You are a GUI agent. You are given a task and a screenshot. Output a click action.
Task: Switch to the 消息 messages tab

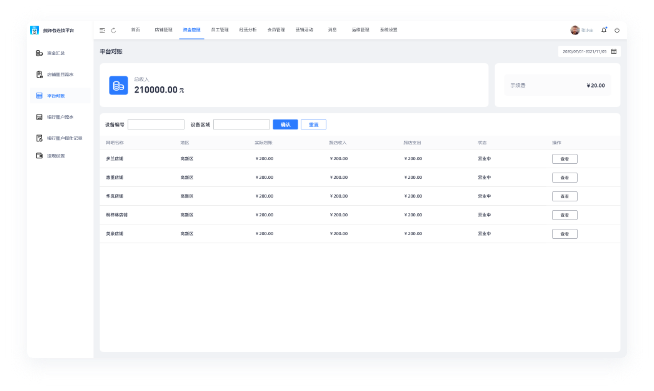point(332,30)
